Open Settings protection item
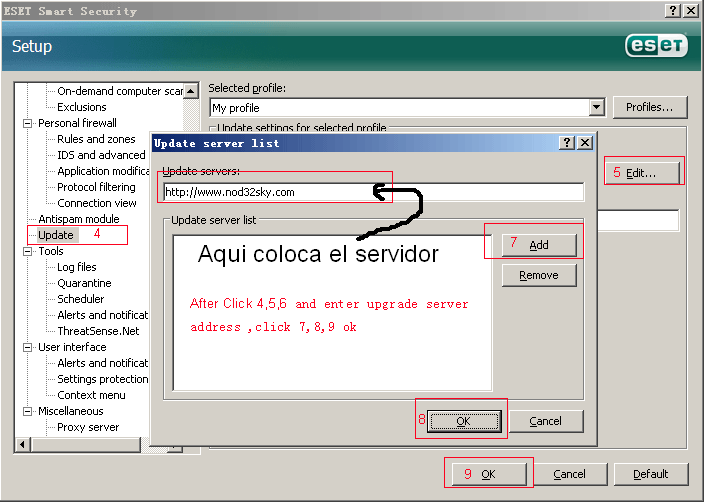The image size is (704, 502). (x=103, y=379)
